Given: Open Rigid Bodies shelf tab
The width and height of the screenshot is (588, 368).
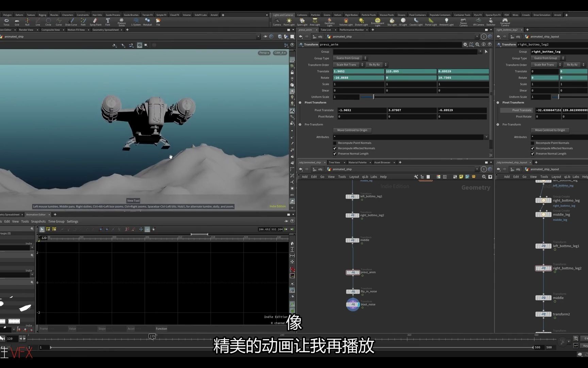Looking at the screenshot, I should pos(351,15).
